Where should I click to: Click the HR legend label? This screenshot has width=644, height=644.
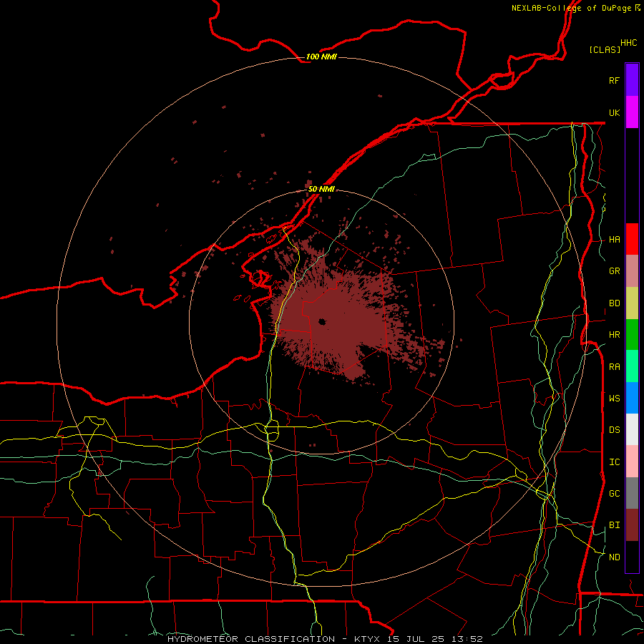point(614,335)
